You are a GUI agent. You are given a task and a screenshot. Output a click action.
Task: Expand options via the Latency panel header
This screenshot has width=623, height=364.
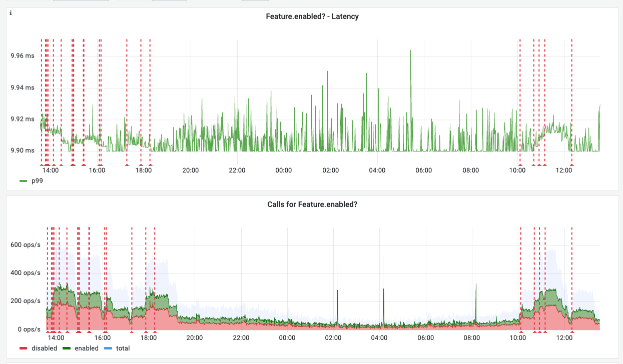[311, 16]
